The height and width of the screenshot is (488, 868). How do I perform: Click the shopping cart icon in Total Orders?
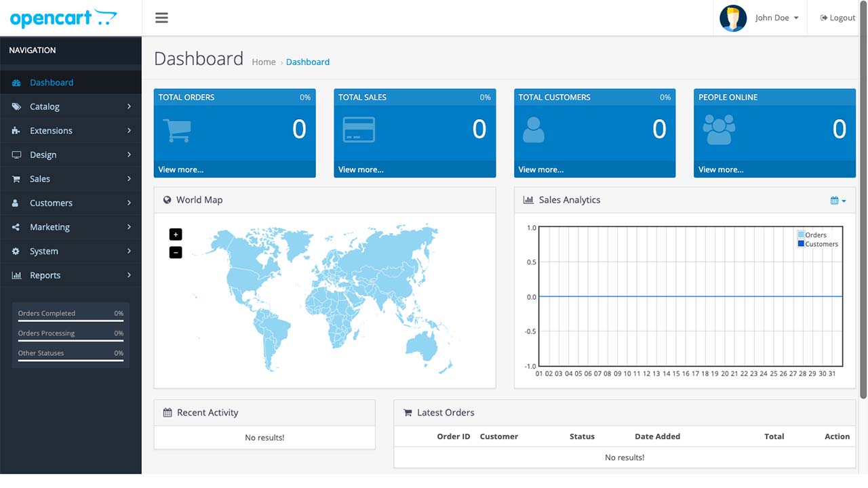point(178,129)
